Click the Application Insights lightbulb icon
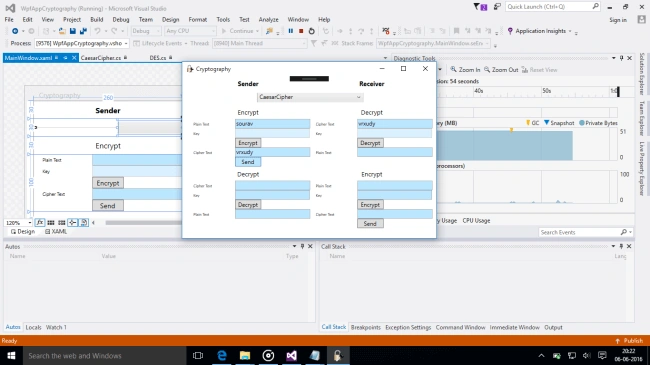Screen dimensions: 650x365 coord(510,31)
